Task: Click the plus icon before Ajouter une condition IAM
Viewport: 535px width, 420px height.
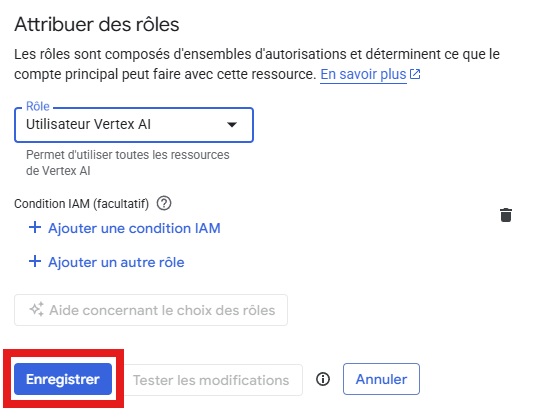Action: [x=35, y=227]
